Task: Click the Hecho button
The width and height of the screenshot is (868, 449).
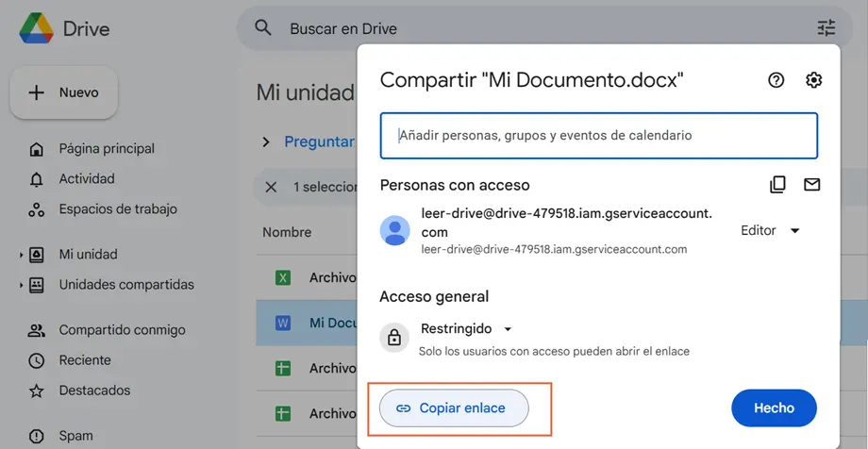Action: pos(774,408)
